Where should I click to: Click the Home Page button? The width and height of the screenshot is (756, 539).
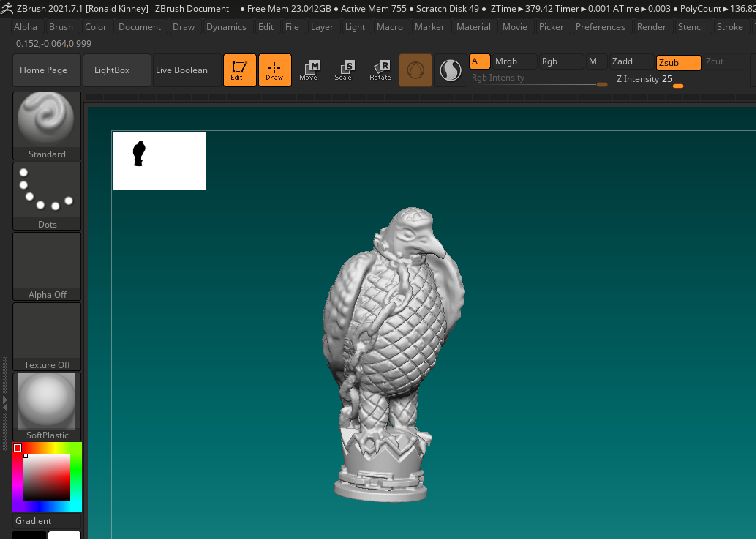pos(47,70)
